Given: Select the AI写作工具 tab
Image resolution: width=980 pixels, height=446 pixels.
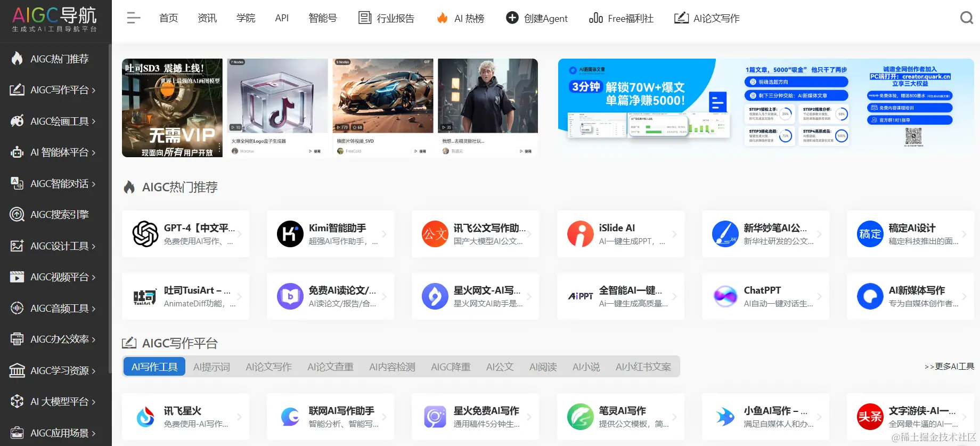Looking at the screenshot, I should 154,367.
